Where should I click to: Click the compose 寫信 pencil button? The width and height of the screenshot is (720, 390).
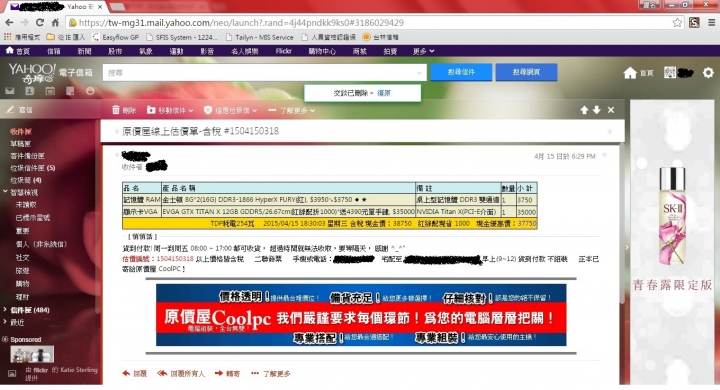click(20, 110)
